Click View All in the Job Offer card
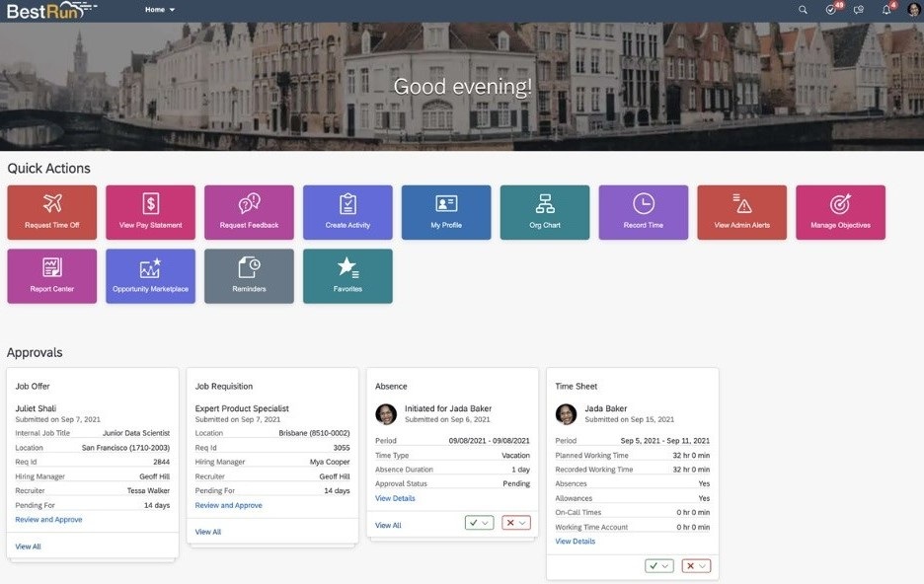Viewport: 924px width, 584px height. tap(29, 547)
